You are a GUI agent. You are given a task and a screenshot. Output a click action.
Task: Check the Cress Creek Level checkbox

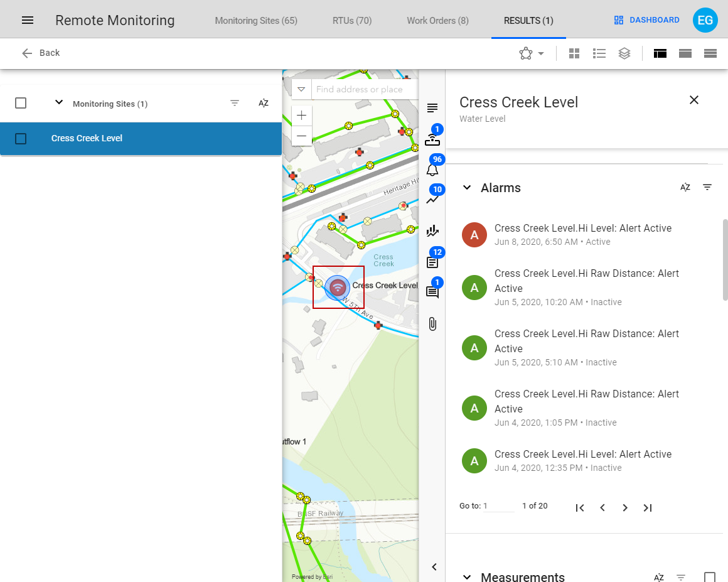(x=21, y=139)
